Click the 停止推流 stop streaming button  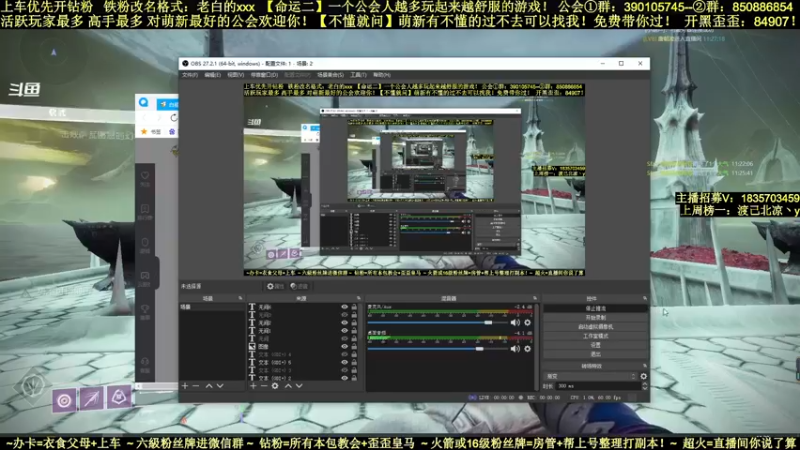595,309
